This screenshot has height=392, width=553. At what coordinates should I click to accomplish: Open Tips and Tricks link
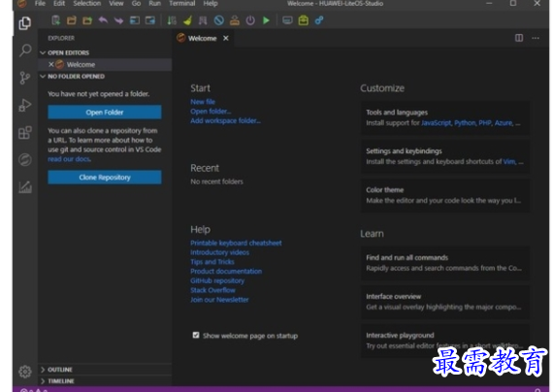pyautogui.click(x=212, y=262)
